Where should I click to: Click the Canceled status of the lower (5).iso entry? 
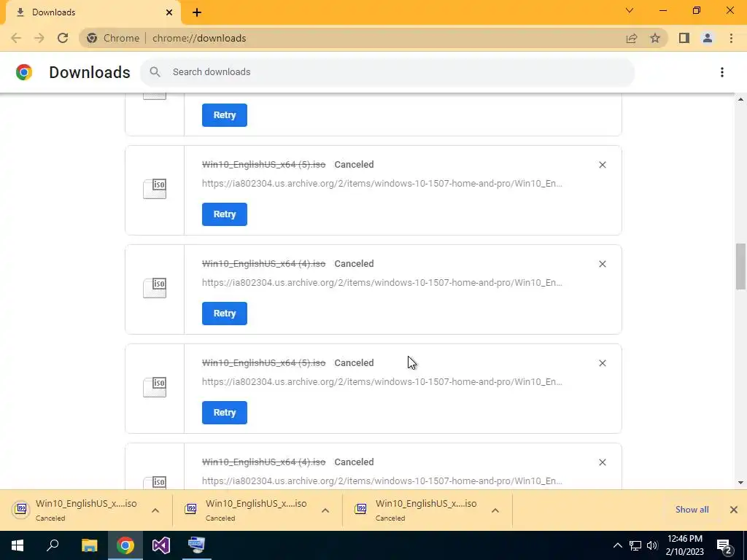point(354,363)
